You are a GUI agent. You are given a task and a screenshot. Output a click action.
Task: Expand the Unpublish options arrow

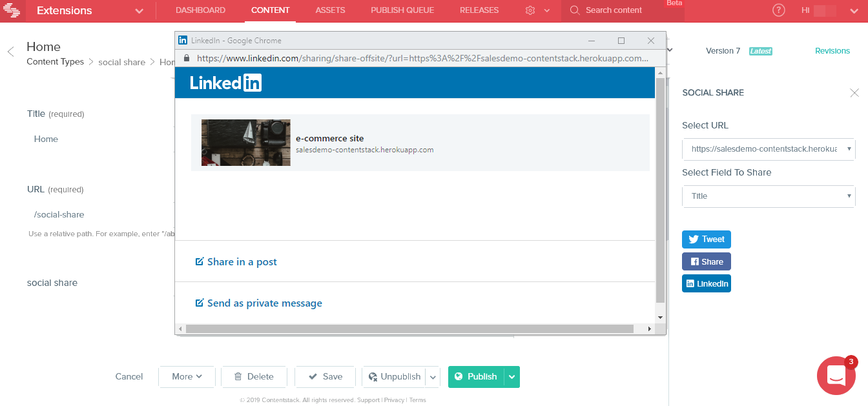(x=433, y=377)
